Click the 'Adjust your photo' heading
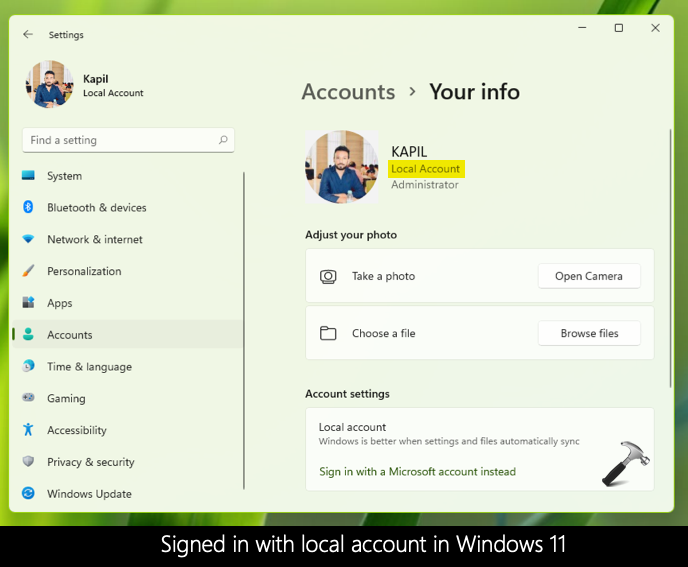Viewport: 688px width, 567px height. point(351,235)
